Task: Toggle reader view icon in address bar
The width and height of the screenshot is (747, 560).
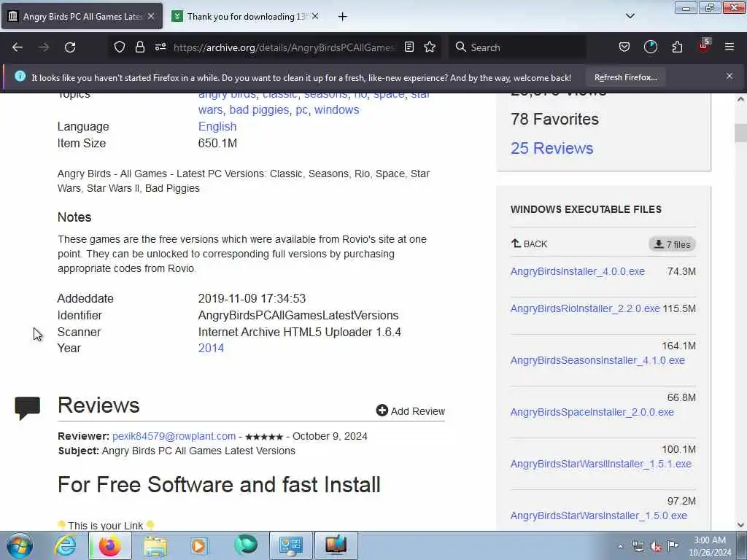Action: tap(409, 47)
